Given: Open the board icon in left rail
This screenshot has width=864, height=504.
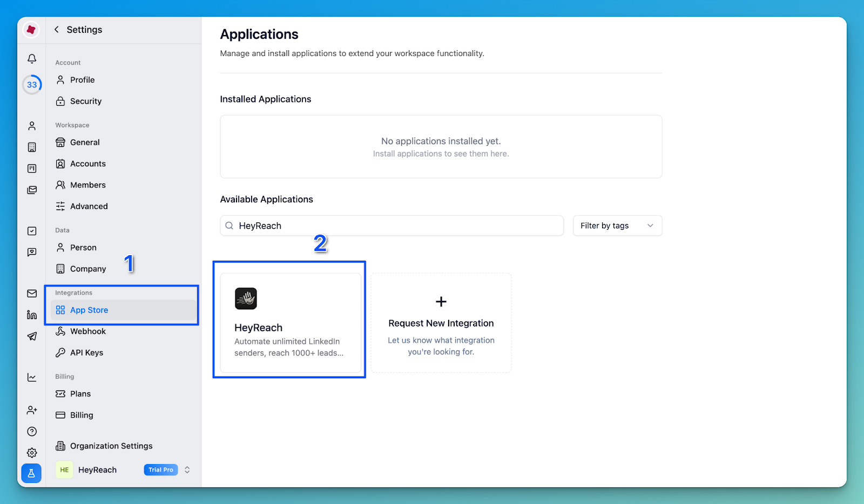Looking at the screenshot, I should coord(32,168).
